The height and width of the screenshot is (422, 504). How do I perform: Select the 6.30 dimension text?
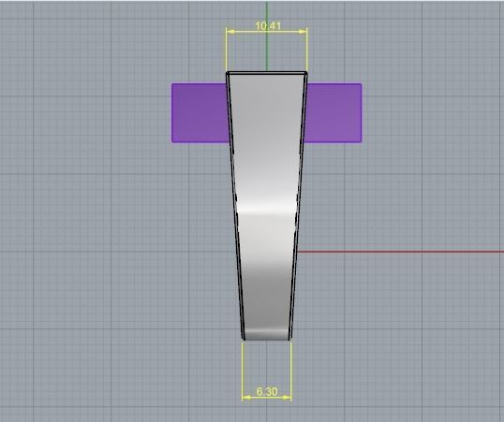click(267, 392)
